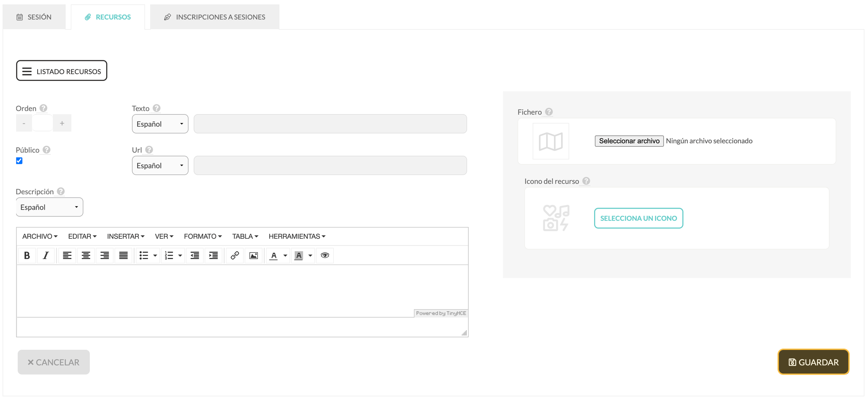
Task: Open the Url language dropdown
Action: tap(160, 166)
